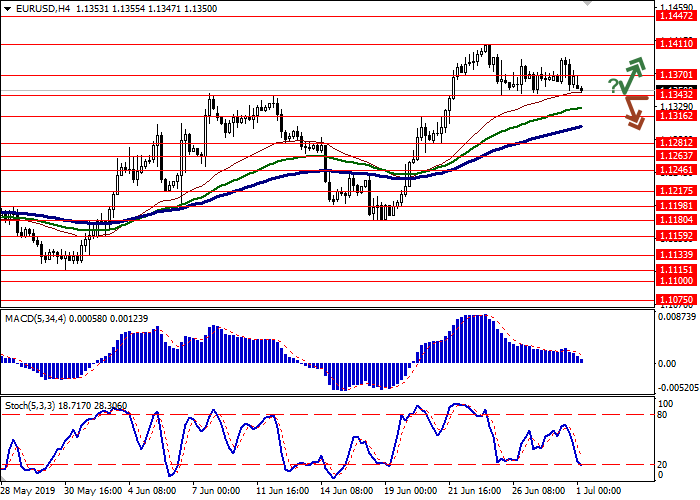
Task: Click the 21 Jun 16:00 time label
Action: (473, 492)
